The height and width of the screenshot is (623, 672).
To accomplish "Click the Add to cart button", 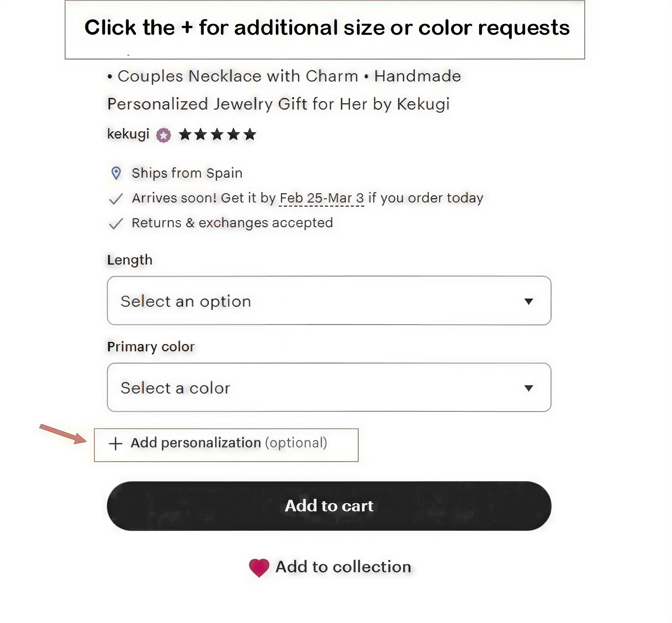I will click(x=329, y=506).
